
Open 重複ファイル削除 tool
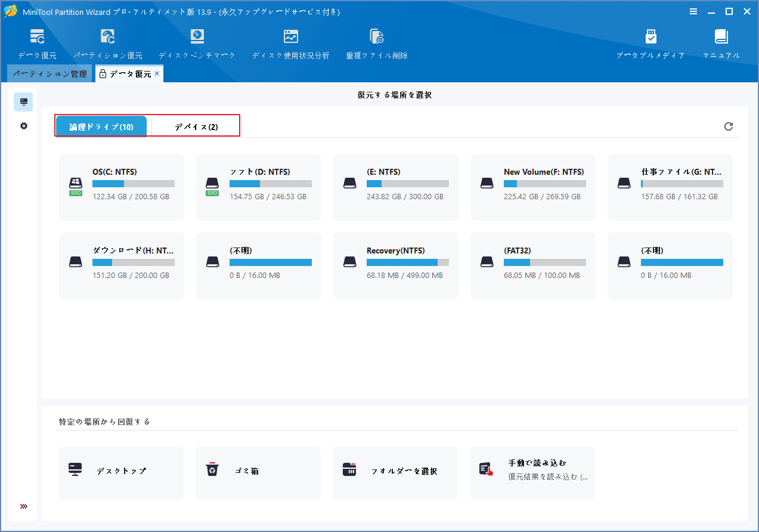click(x=377, y=44)
